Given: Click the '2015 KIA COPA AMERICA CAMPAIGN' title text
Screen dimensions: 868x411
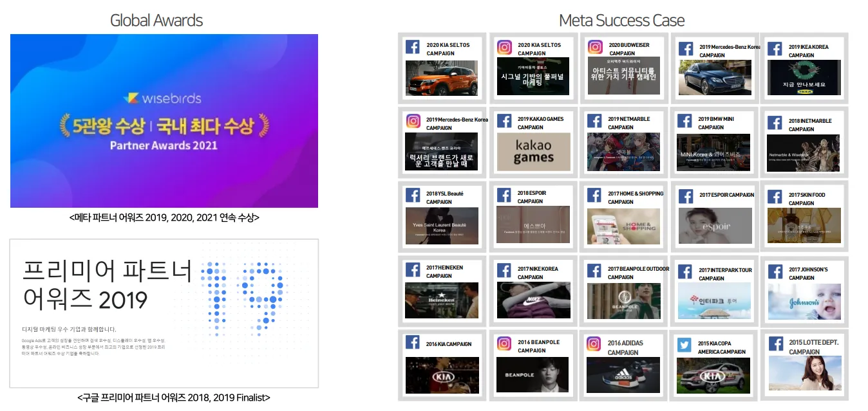Looking at the screenshot, I should coord(722,347).
